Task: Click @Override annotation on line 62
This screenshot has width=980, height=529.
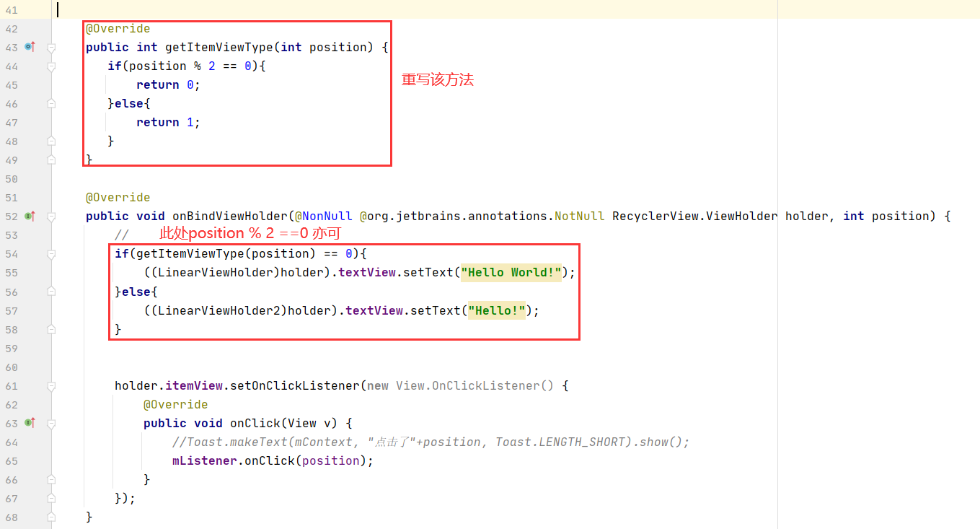Action: (176, 405)
